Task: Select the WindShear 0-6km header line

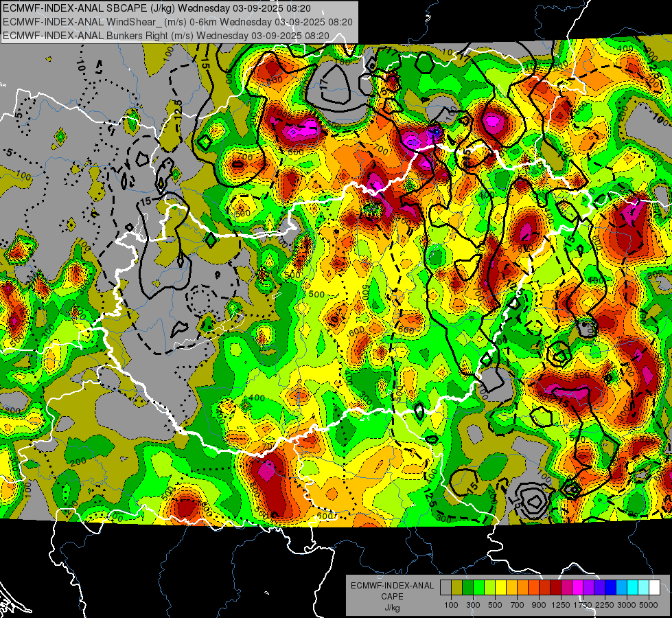Action: [177, 22]
